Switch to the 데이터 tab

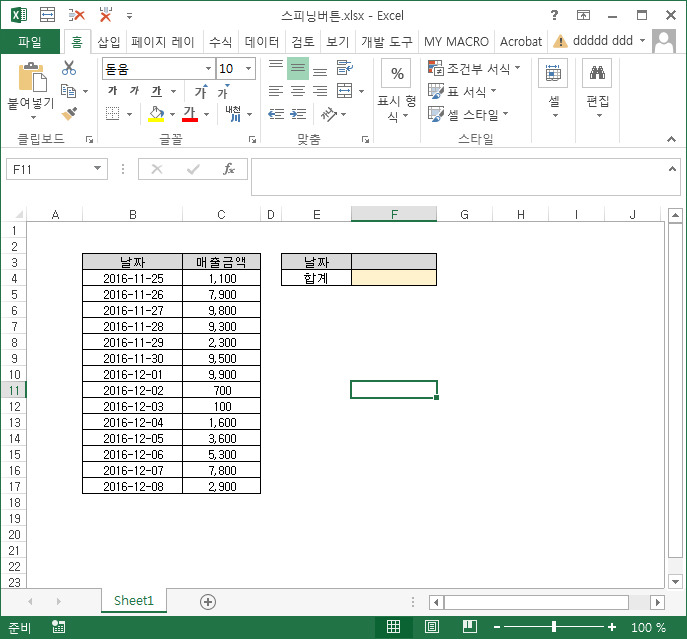tap(262, 42)
